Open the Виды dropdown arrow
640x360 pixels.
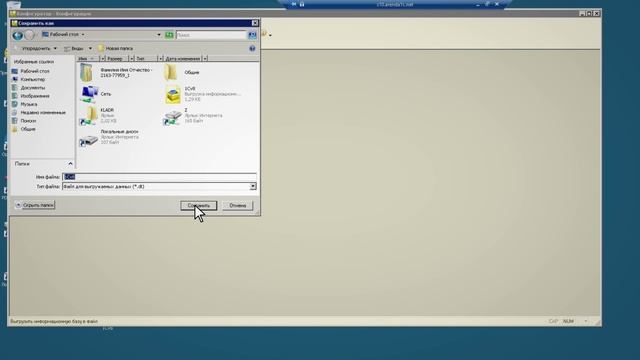coord(90,49)
